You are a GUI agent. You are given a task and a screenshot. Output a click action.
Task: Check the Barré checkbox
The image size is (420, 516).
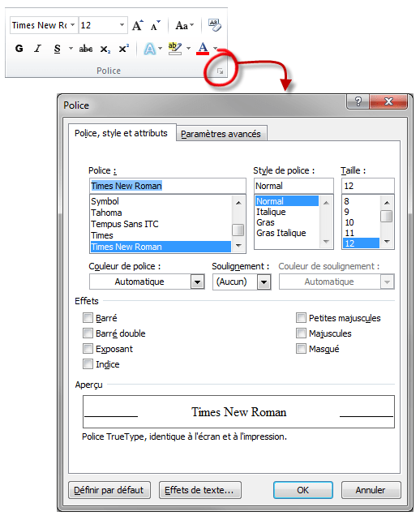click(x=88, y=318)
